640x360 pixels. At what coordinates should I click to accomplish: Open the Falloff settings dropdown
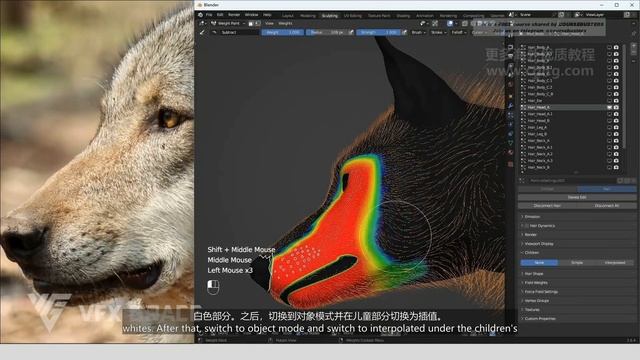pyautogui.click(x=459, y=32)
